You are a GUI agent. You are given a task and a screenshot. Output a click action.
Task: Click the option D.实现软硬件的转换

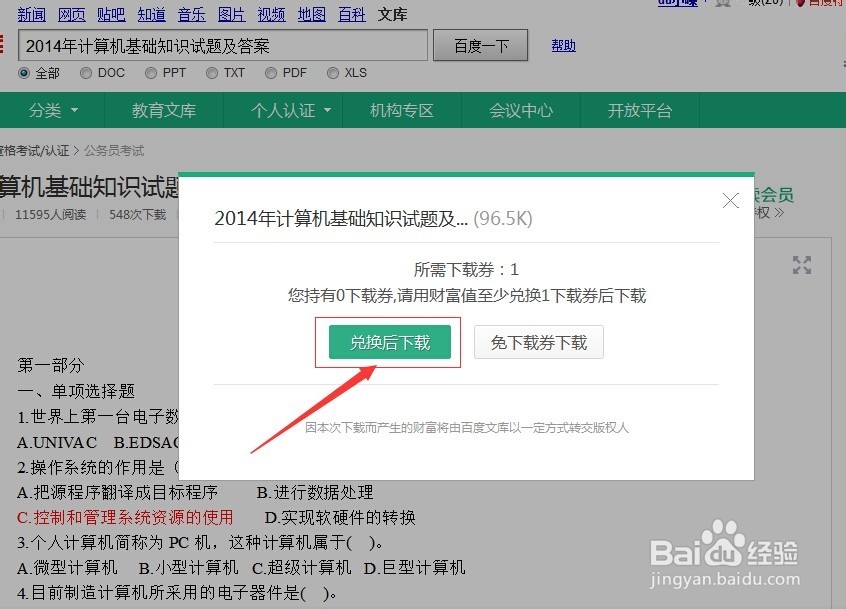340,518
